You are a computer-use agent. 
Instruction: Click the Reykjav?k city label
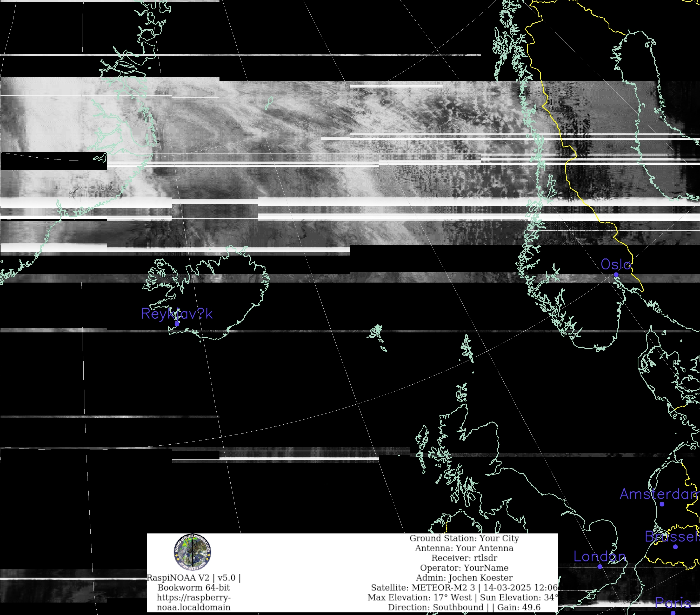(x=177, y=314)
